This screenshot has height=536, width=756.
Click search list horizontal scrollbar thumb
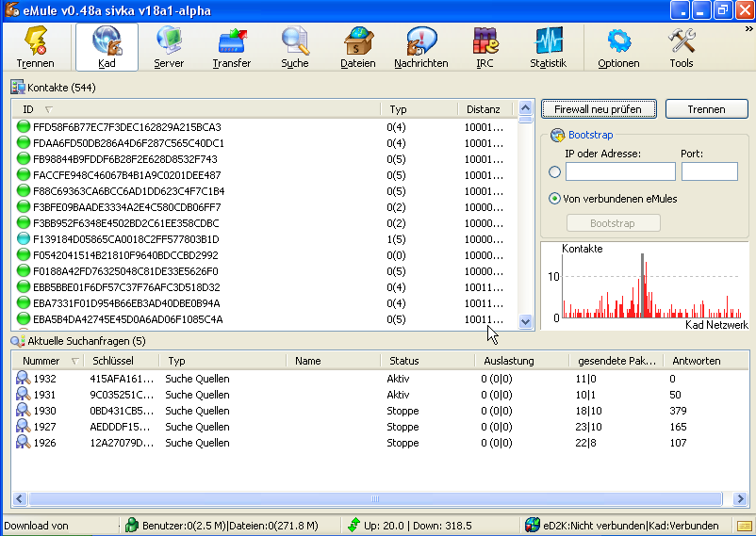(x=375, y=498)
